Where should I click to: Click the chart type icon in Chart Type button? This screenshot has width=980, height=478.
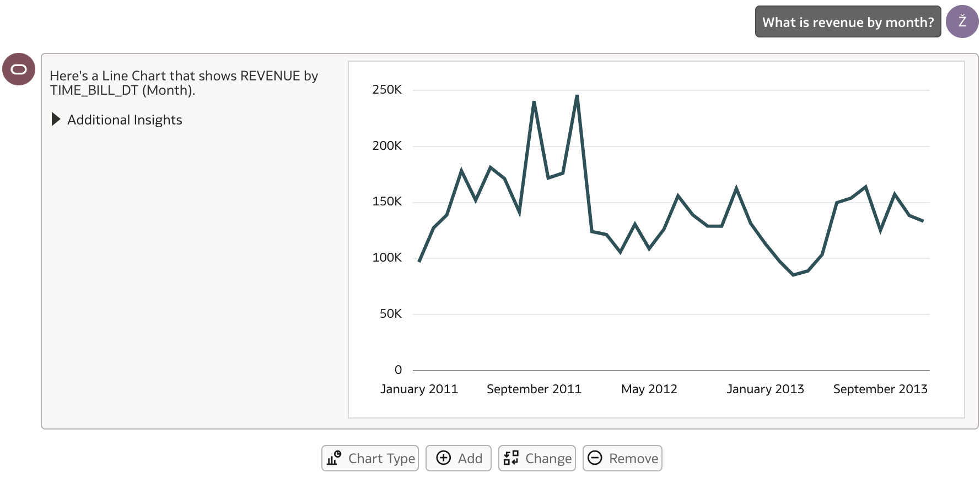click(334, 458)
